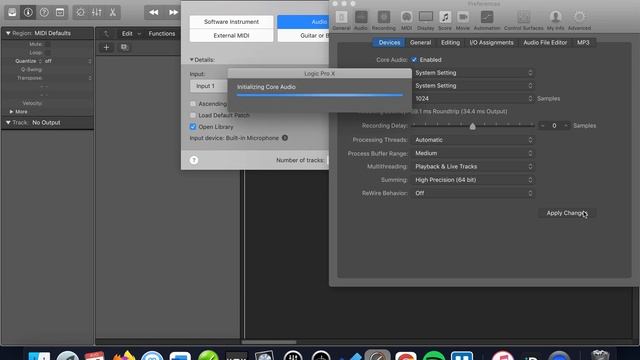Open Advanced preferences gear icon
This screenshot has width=640, height=360.
[x=579, y=20]
